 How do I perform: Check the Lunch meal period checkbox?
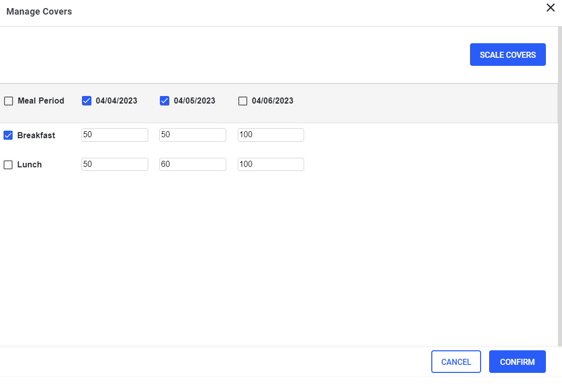(x=8, y=165)
